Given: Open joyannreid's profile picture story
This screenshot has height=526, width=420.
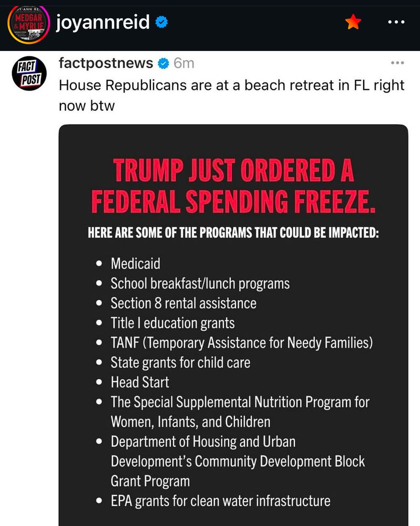Looking at the screenshot, I should [x=27, y=24].
